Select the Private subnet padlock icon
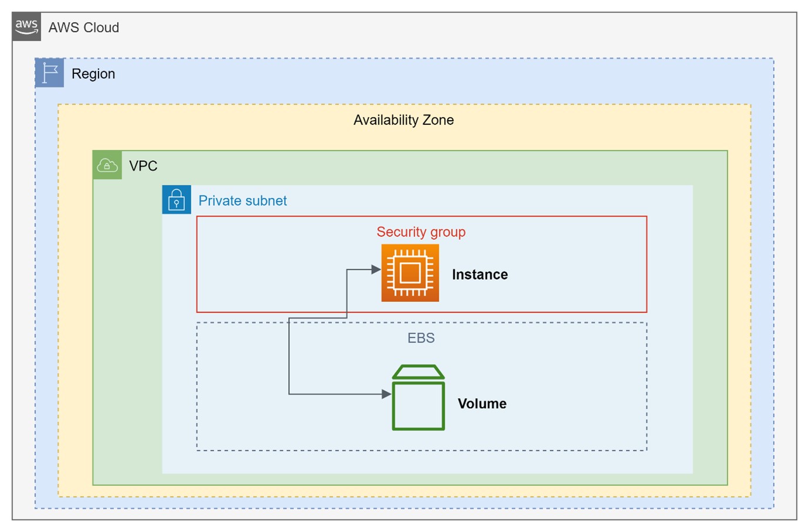Screen dimensions: 809x532 [x=177, y=200]
